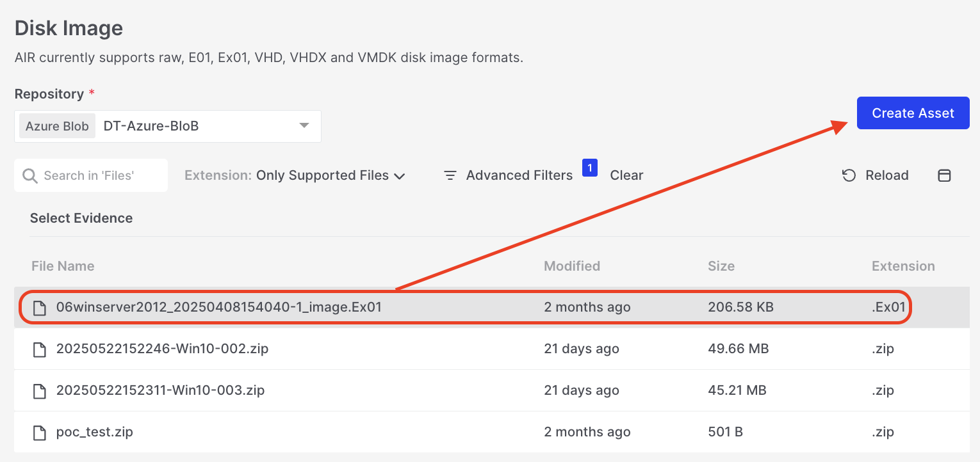Sort by the File Name column header
The image size is (980, 462).
click(63, 266)
